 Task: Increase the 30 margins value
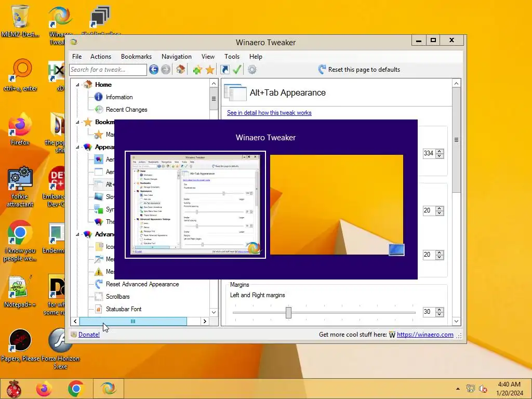tap(440, 310)
